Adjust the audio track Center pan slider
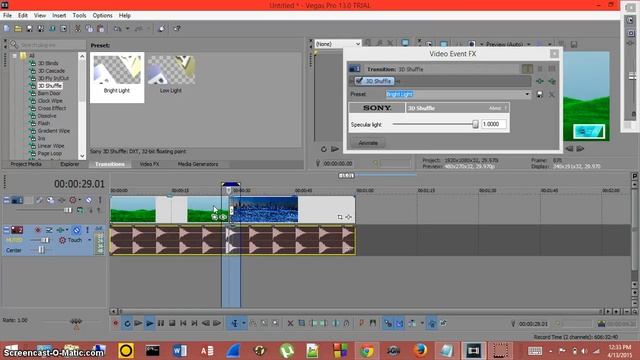This screenshot has height=360, width=640. point(41,250)
